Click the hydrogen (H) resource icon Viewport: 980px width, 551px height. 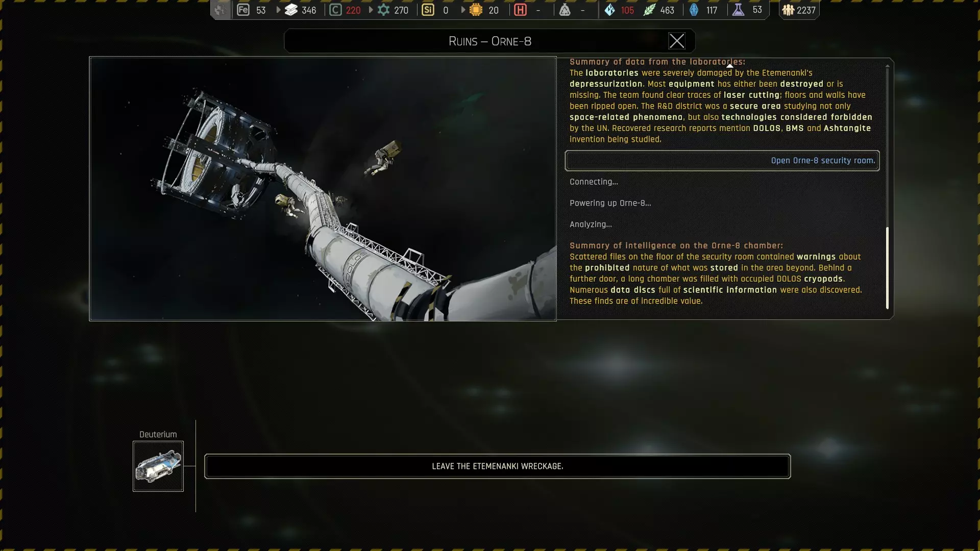(x=520, y=10)
